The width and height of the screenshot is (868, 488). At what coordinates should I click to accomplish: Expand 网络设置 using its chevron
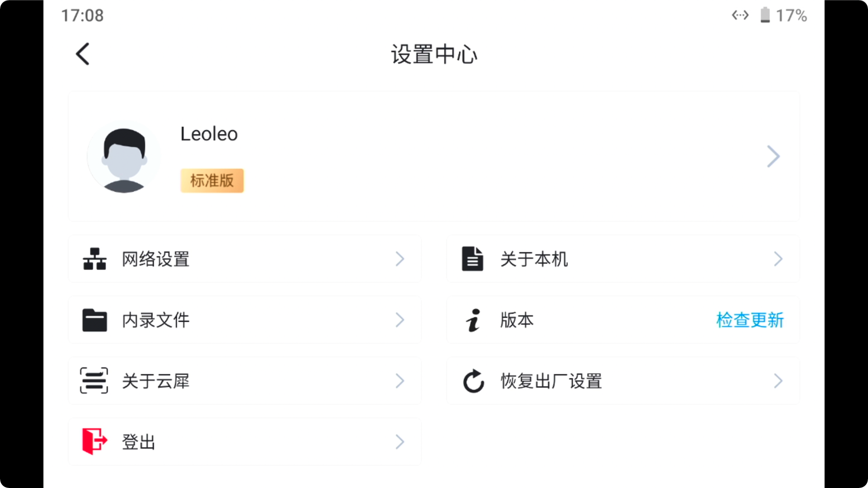pyautogui.click(x=400, y=259)
